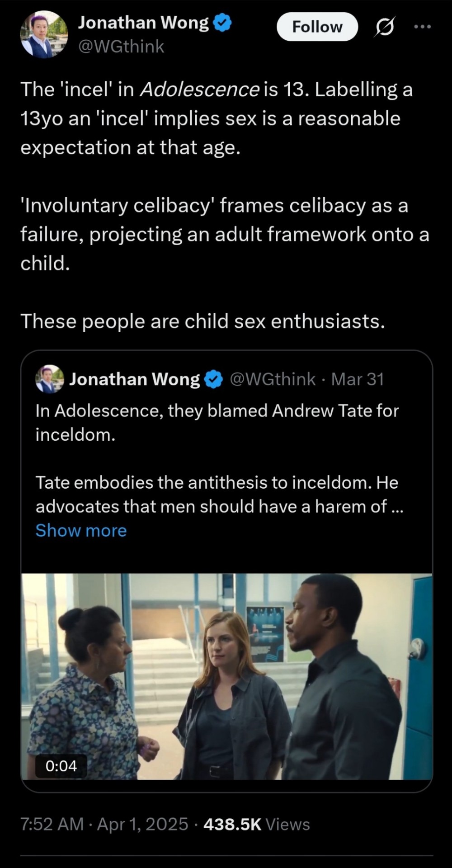The width and height of the screenshot is (452, 868).
Task: Expand the quoted tweet with Show more
Action: click(81, 530)
